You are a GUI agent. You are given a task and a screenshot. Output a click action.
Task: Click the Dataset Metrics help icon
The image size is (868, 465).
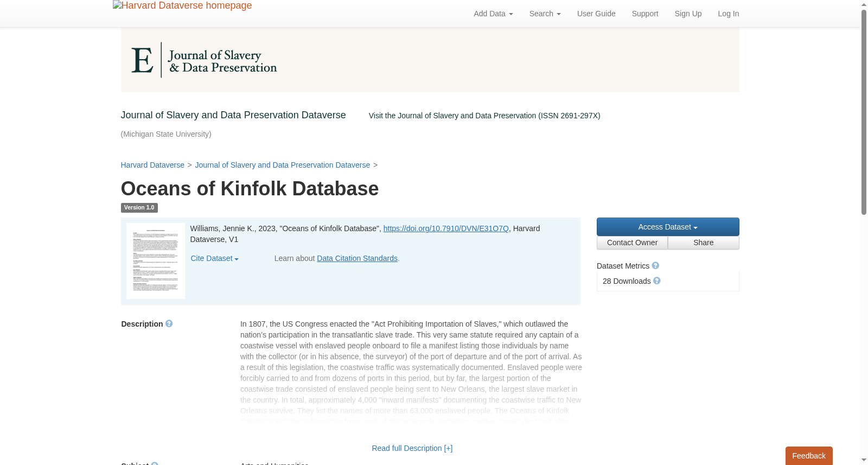pyautogui.click(x=655, y=266)
